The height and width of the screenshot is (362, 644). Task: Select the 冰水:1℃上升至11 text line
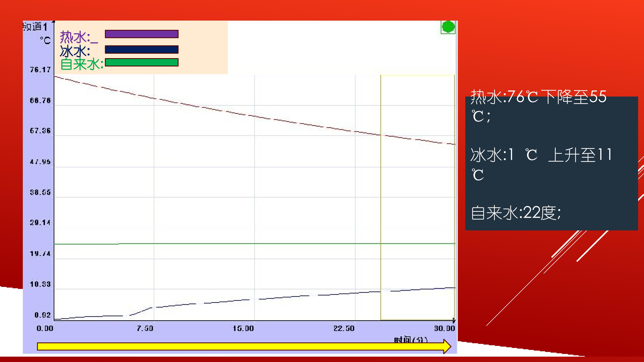541,155
